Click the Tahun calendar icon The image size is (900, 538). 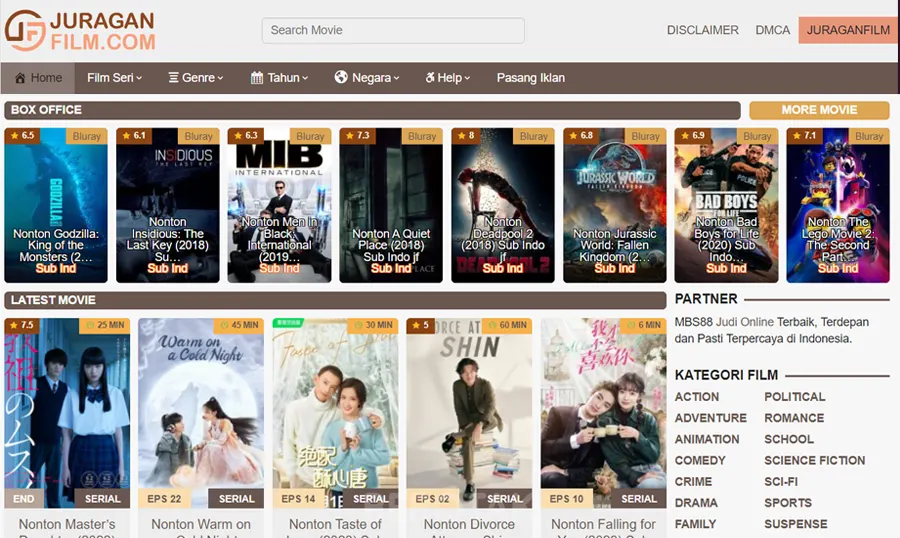pyautogui.click(x=257, y=78)
